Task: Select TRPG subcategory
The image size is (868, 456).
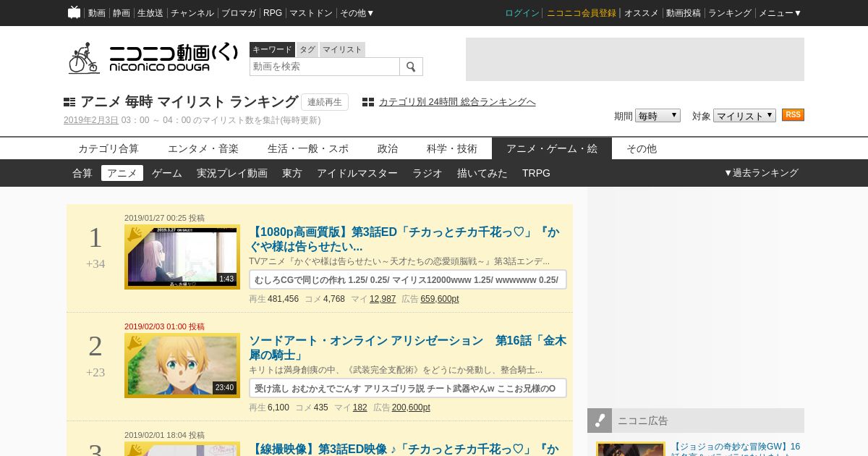Action: point(536,173)
